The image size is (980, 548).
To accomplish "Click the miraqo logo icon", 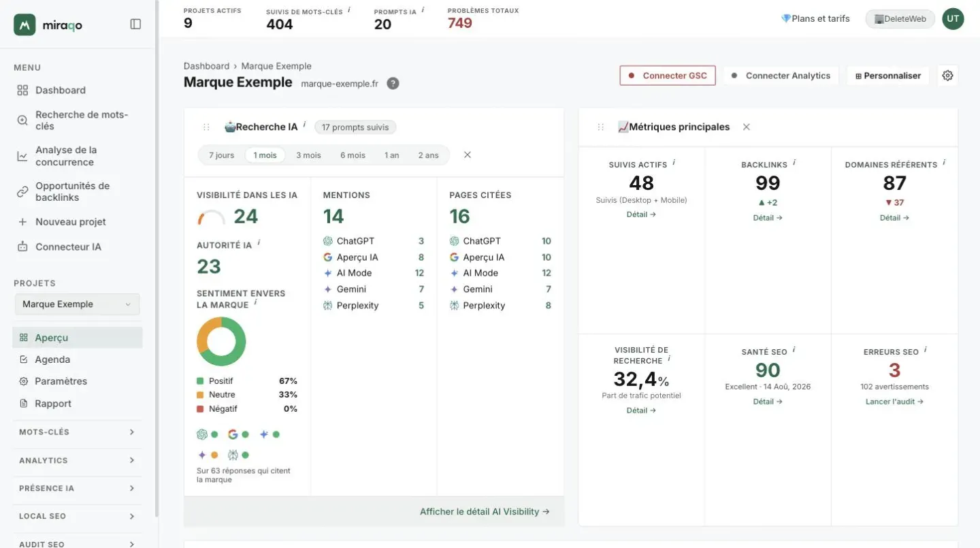I will pyautogui.click(x=24, y=25).
